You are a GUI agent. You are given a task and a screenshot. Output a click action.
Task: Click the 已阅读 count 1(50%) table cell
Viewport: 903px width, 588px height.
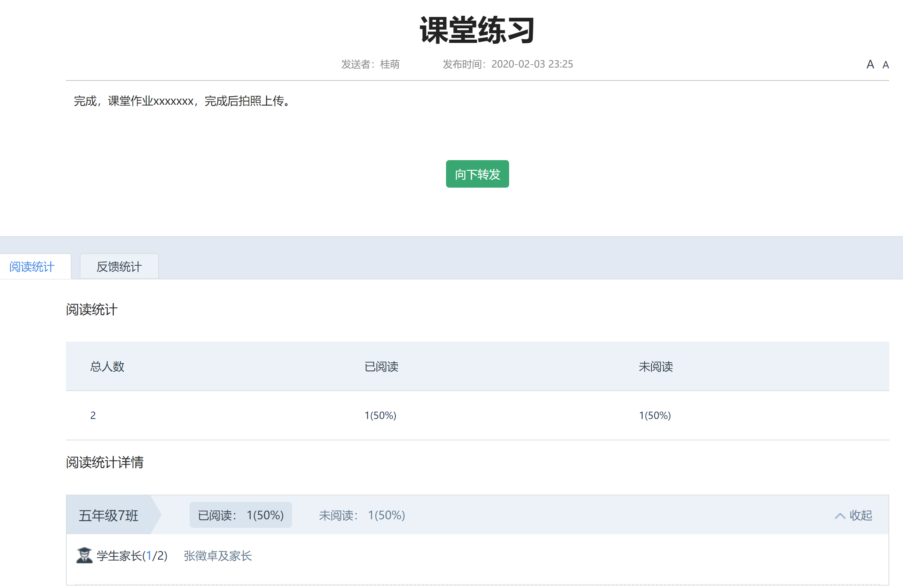pos(380,415)
